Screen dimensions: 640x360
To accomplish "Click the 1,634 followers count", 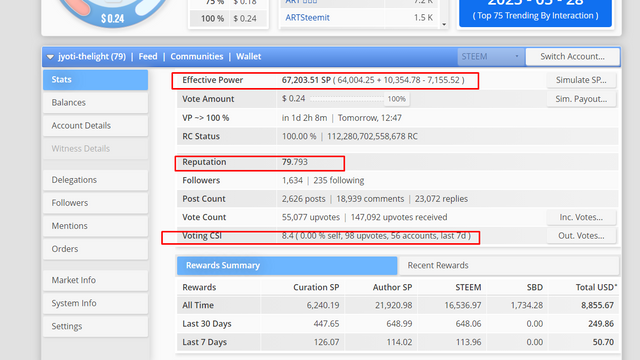I will pos(292,180).
